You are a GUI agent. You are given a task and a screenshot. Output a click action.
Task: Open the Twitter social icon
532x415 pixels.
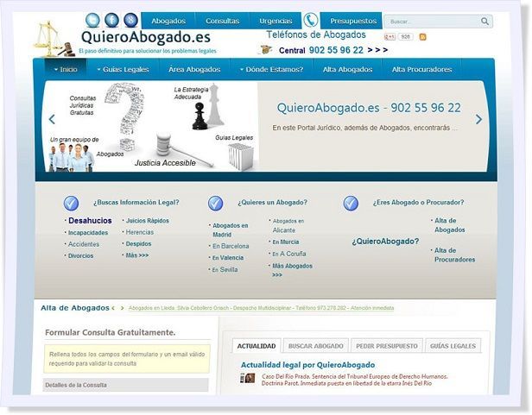point(92,21)
